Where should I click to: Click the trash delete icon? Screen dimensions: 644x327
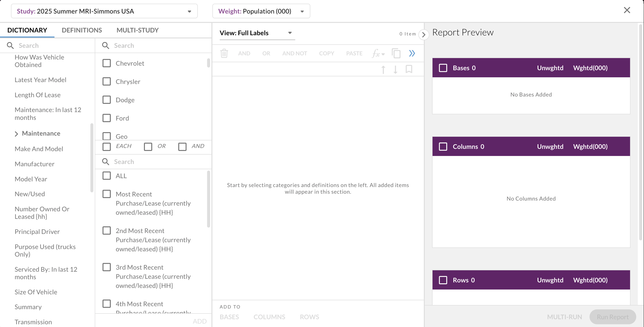(x=224, y=53)
